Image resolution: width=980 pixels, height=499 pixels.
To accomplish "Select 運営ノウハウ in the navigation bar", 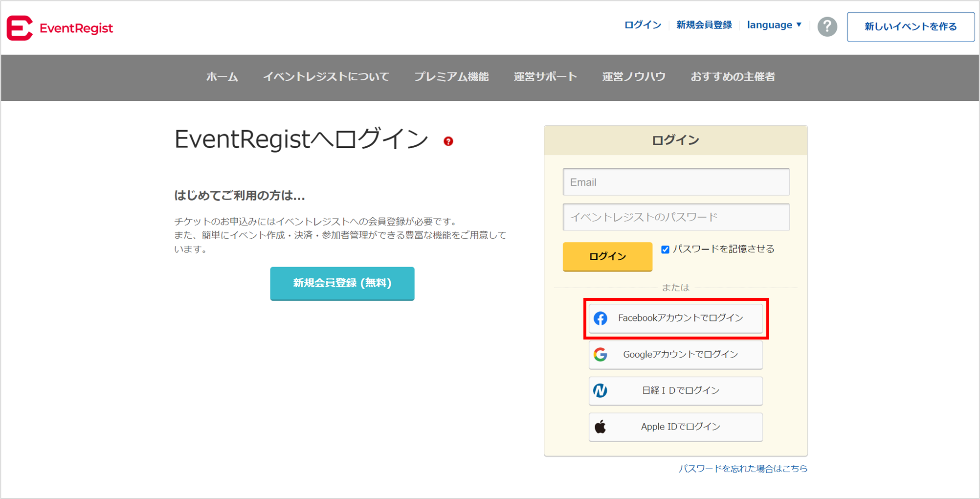I will [x=634, y=77].
